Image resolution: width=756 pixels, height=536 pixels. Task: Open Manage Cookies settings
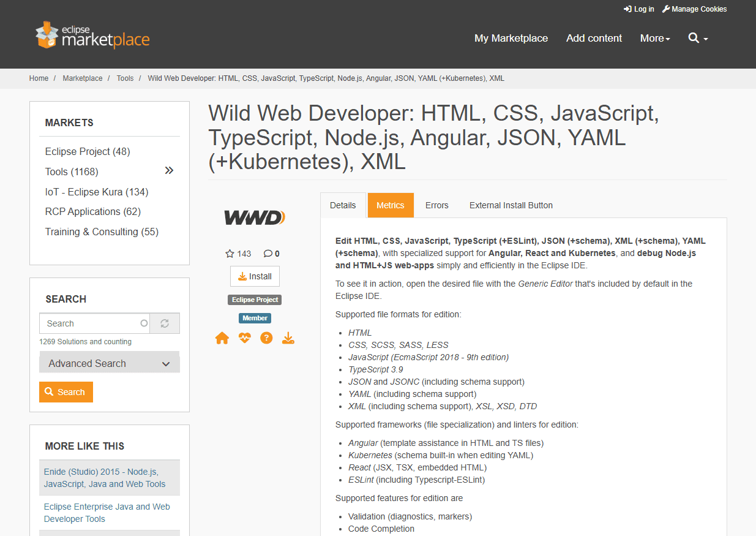694,9
